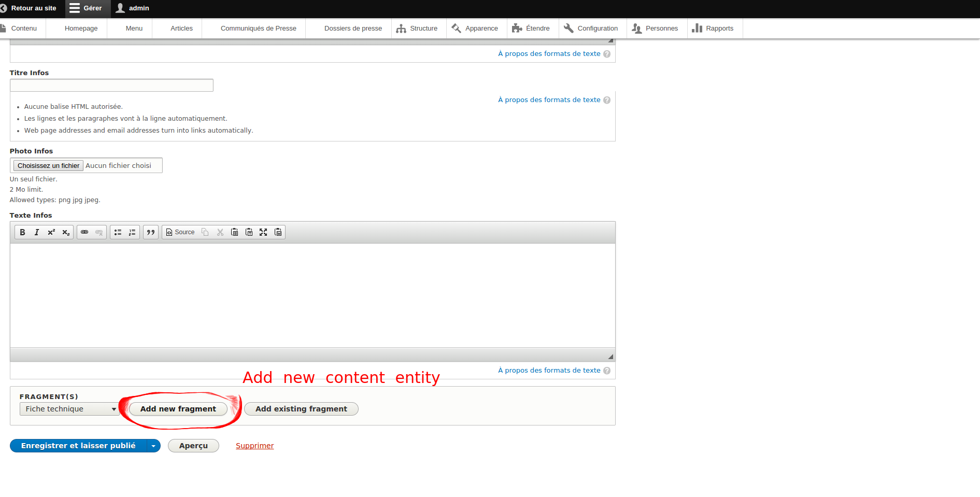Click the Add new fragment button
Image resolution: width=980 pixels, height=497 pixels.
coord(178,409)
